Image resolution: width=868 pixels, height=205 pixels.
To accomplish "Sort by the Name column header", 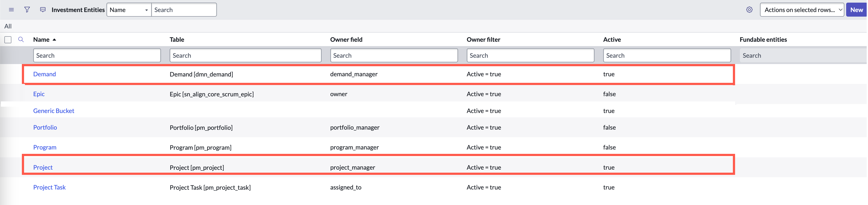I will (x=42, y=40).
